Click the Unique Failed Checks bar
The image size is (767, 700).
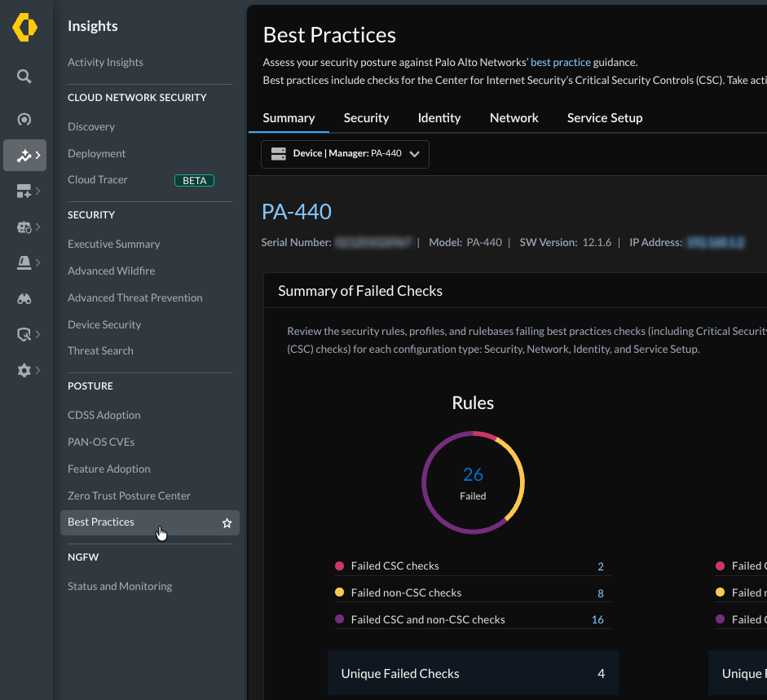click(473, 673)
